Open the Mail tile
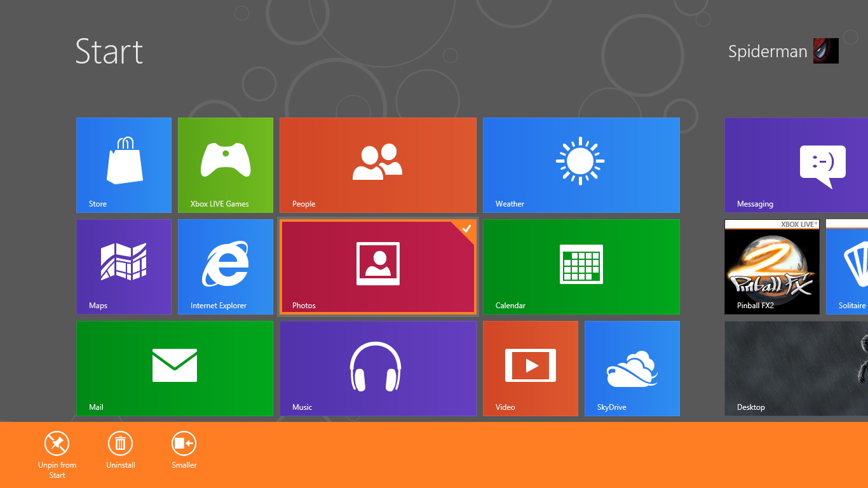The width and height of the screenshot is (868, 488). (175, 369)
